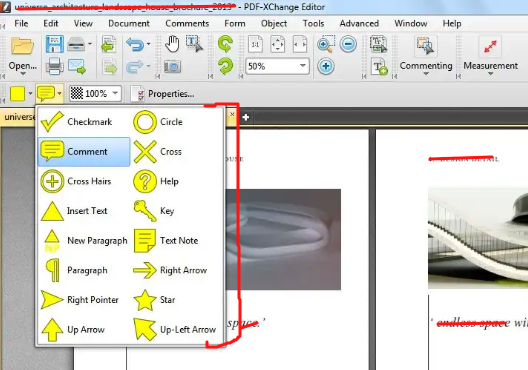This screenshot has height=370, width=528.
Task: Open the Window menu
Action: click(411, 24)
